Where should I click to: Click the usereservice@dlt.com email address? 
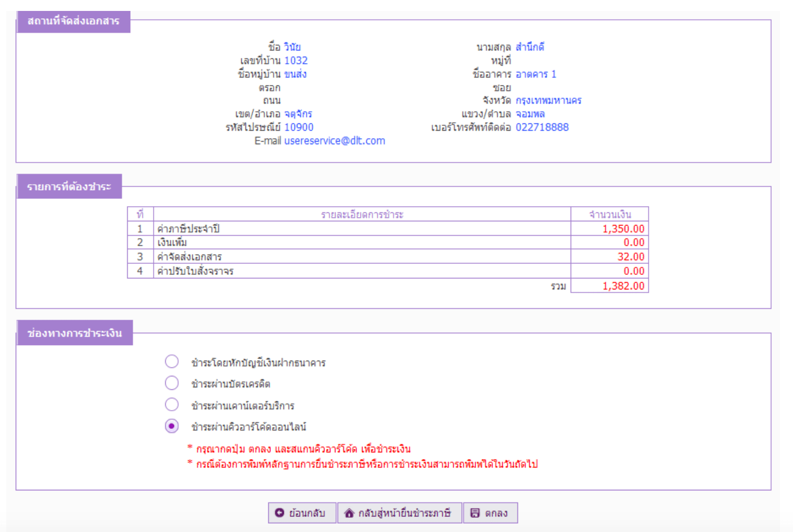(x=334, y=141)
